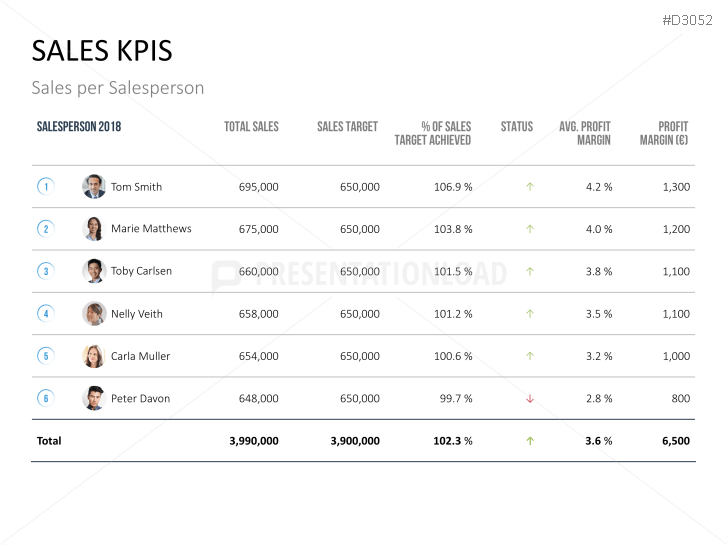Image resolution: width=727 pixels, height=545 pixels.
Task: Click the #D3052 slide code
Action: coord(690,20)
